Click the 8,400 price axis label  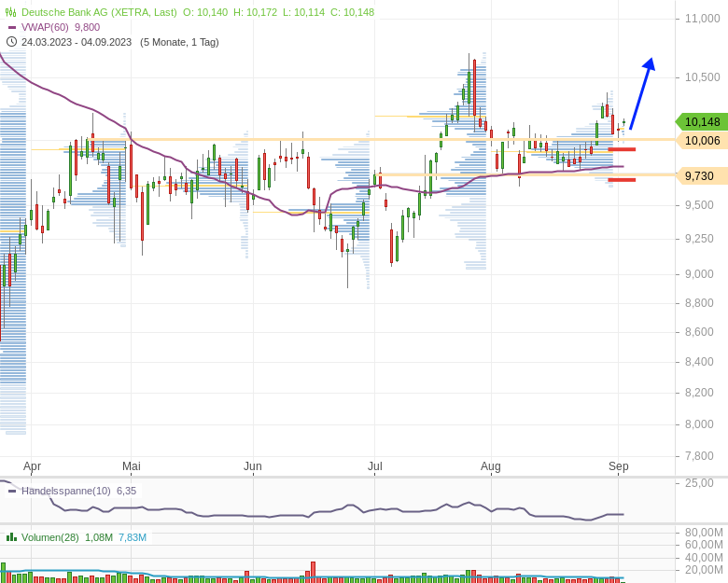[699, 362]
